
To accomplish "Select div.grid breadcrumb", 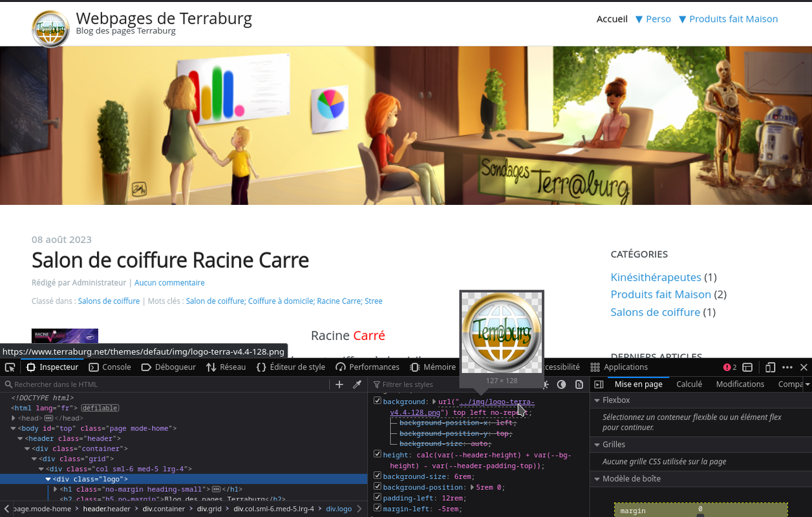I will pyautogui.click(x=209, y=509).
